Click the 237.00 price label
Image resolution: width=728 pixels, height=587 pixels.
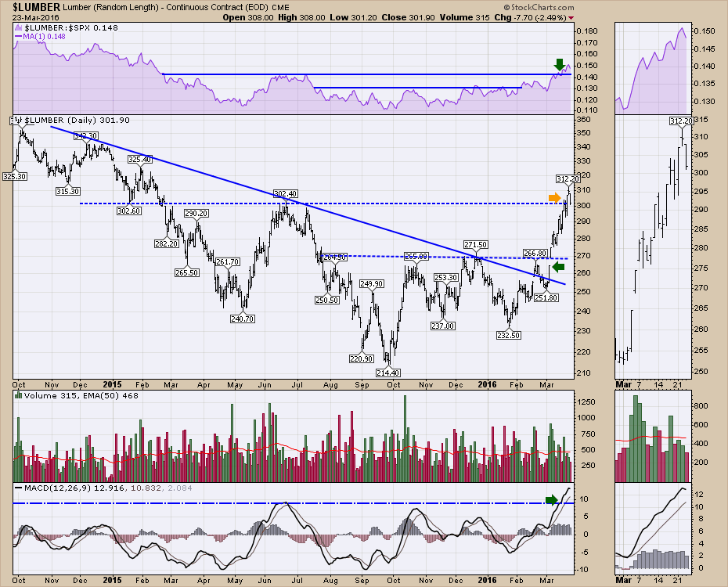coord(442,326)
